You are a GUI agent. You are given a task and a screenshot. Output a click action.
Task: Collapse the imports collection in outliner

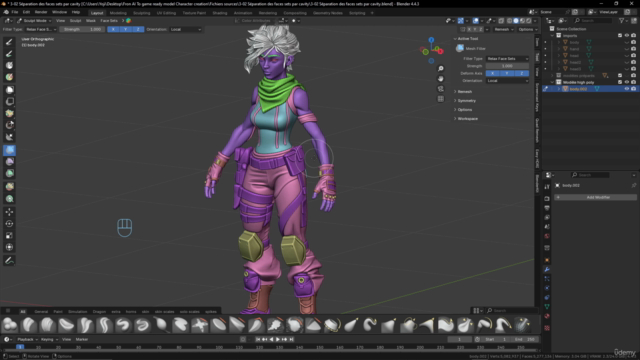click(552, 36)
